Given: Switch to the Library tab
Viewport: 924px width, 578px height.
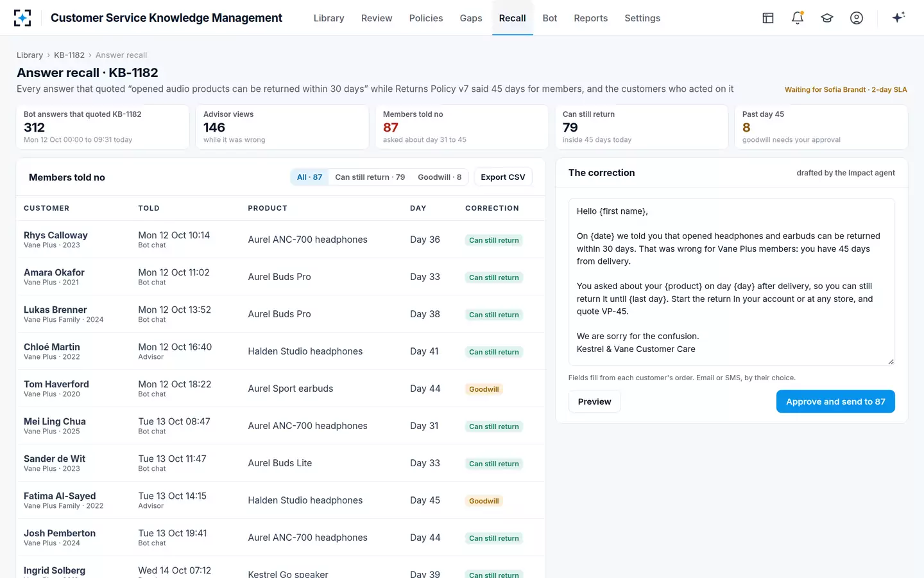Looking at the screenshot, I should [x=329, y=18].
